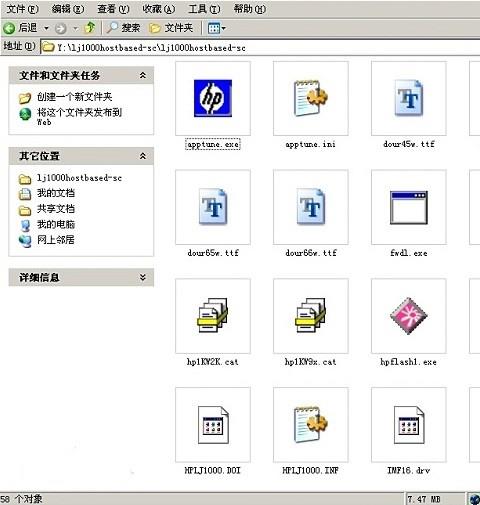
Task: Open the 编辑(E) menu
Action: [68, 9]
